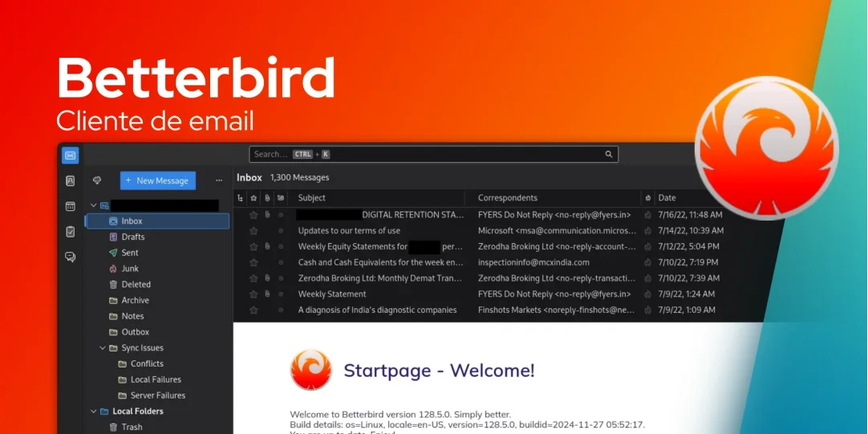
Task: Mark the Microsoft message as junk
Action: click(x=647, y=231)
